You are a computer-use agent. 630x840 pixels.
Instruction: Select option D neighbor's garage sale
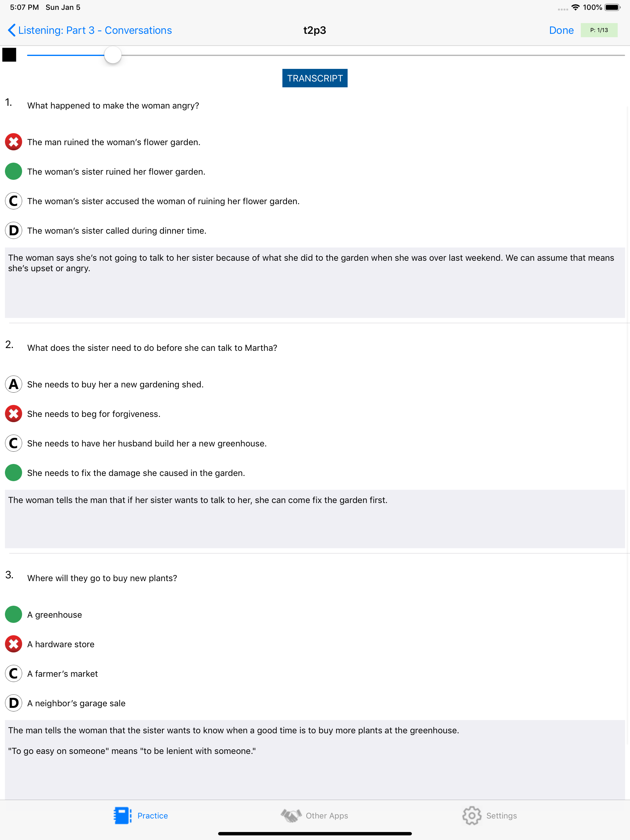point(13,703)
